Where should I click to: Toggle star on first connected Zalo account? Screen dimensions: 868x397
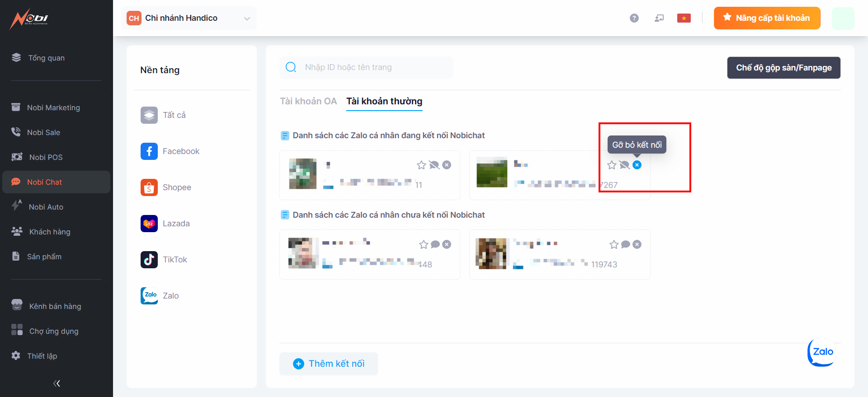pos(421,165)
